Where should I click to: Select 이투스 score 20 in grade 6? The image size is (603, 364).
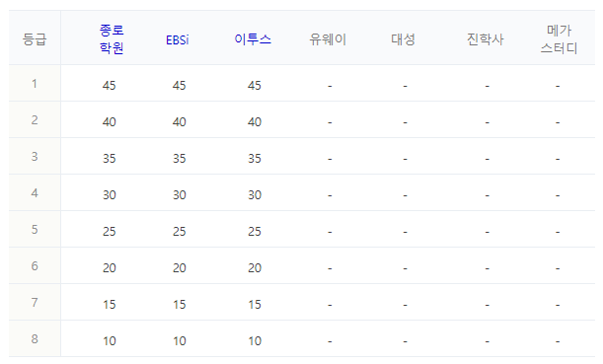tap(255, 268)
